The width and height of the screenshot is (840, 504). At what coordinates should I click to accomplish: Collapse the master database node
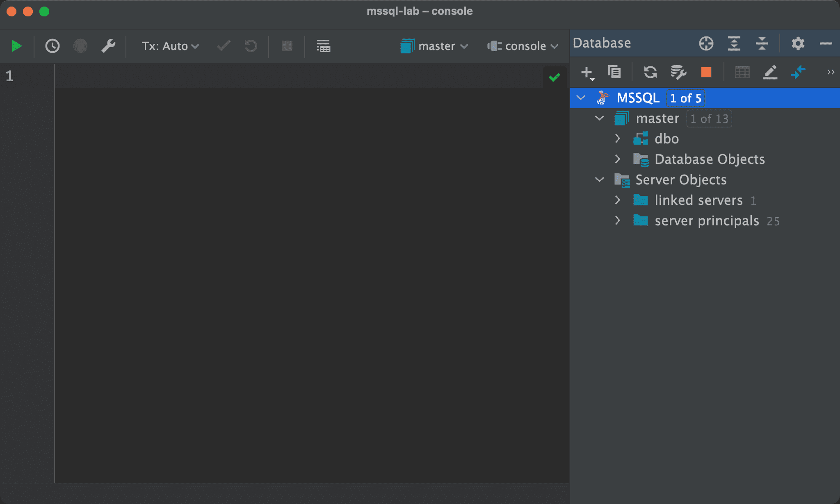click(x=600, y=118)
